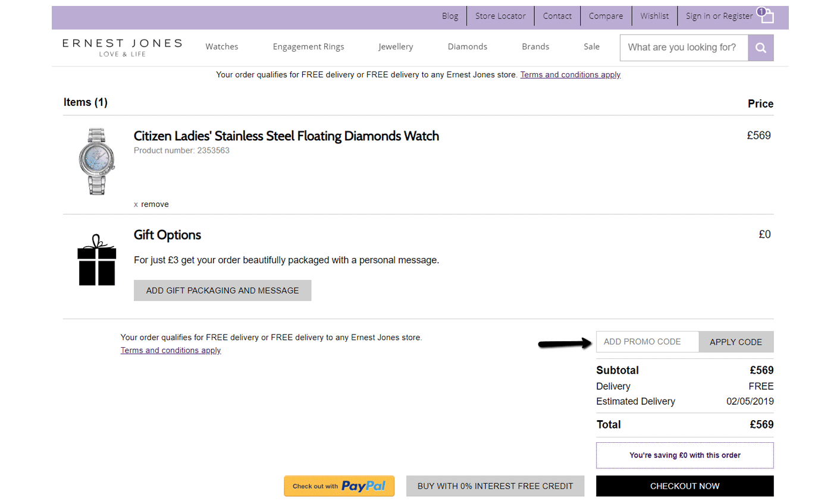The width and height of the screenshot is (840, 504).
Task: Check out with the PayPal button
Action: 339,486
